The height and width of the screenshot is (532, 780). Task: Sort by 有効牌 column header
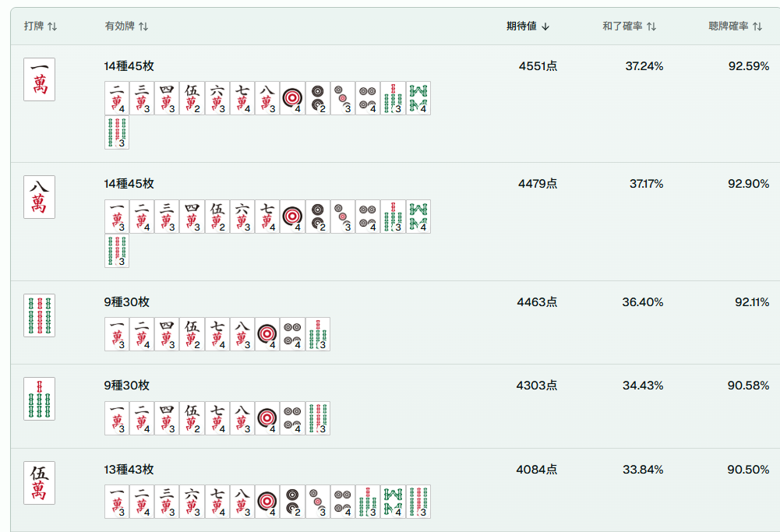[126, 26]
